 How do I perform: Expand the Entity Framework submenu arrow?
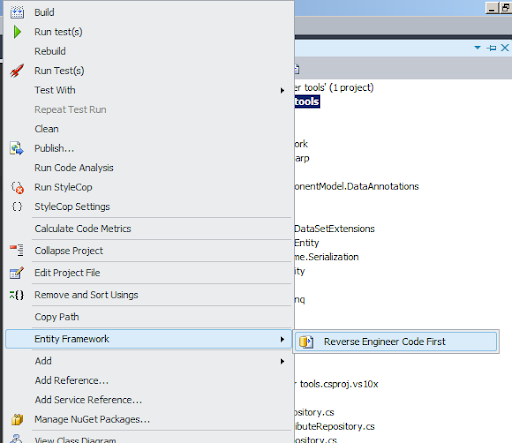[x=282, y=339]
